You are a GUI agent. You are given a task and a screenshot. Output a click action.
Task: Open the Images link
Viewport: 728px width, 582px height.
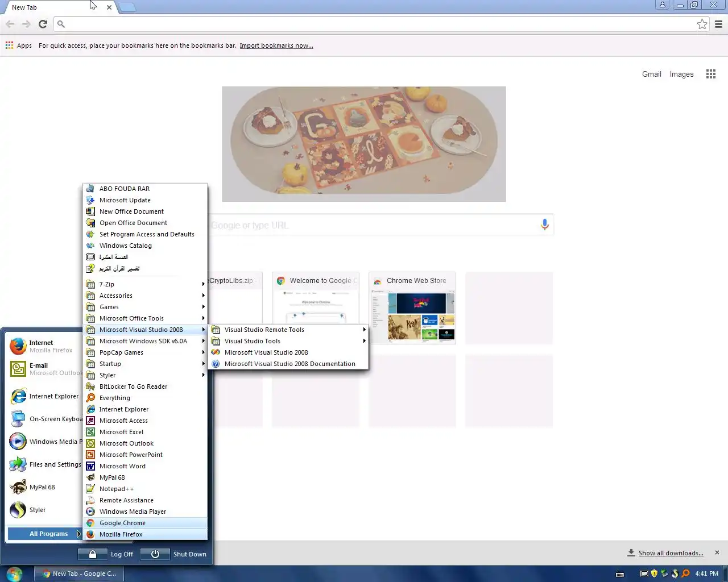[x=681, y=74]
